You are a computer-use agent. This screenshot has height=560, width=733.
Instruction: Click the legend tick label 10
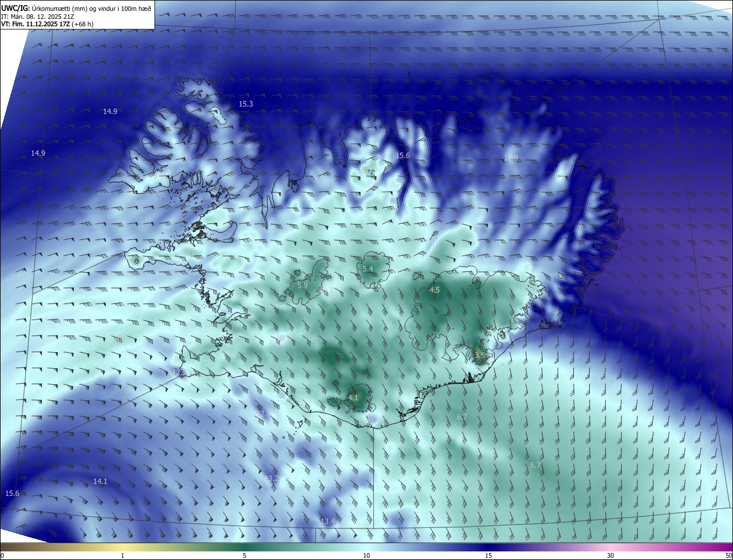point(366,555)
